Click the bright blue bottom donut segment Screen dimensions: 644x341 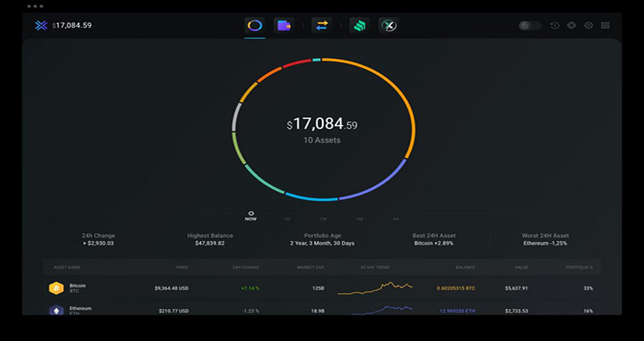point(311,198)
